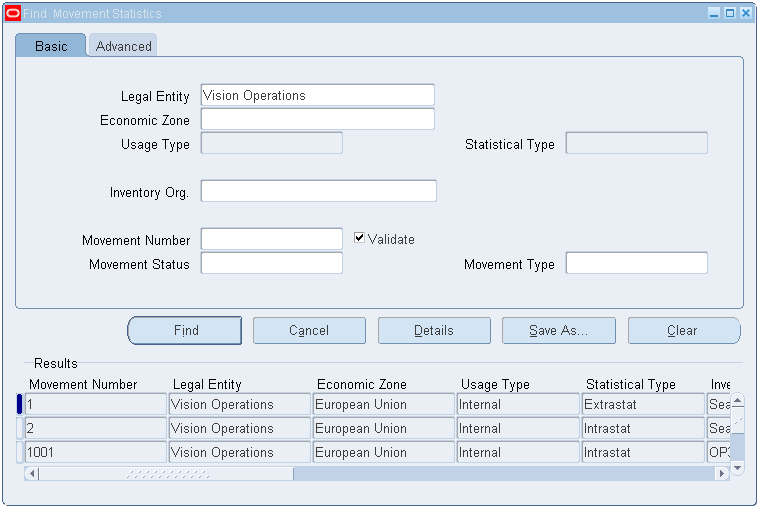This screenshot has width=759, height=508.
Task: Click European Union cell in row 2
Action: coord(383,428)
